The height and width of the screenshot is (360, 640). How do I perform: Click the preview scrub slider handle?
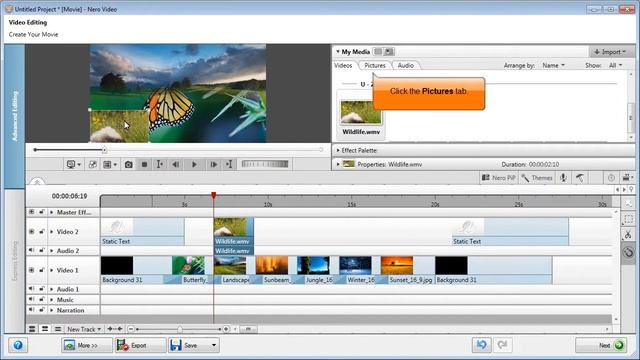point(104,150)
